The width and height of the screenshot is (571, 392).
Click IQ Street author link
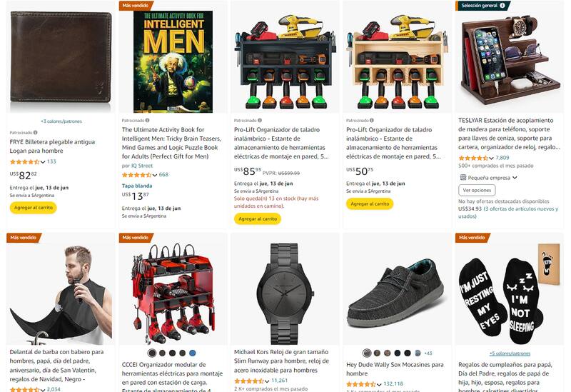[142, 166]
